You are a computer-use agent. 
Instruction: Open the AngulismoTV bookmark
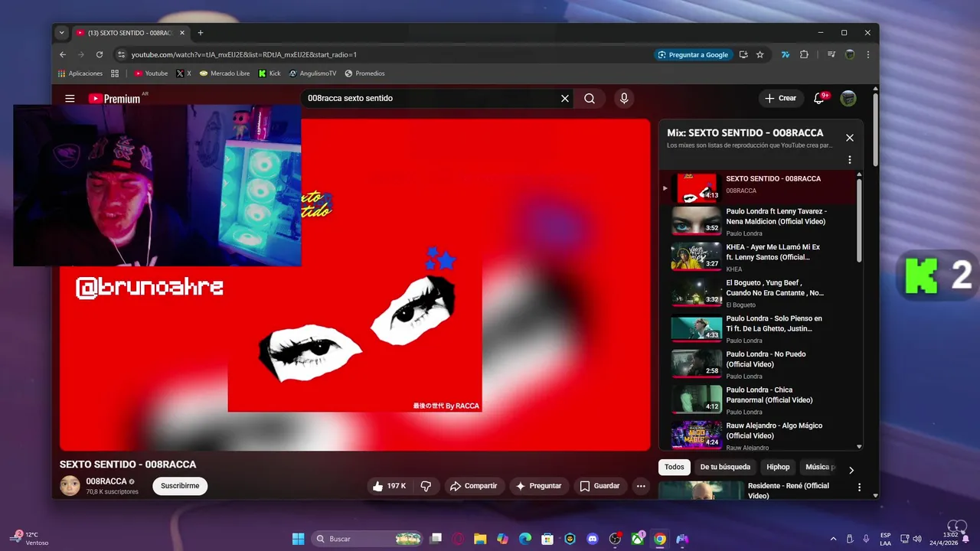[x=312, y=73]
